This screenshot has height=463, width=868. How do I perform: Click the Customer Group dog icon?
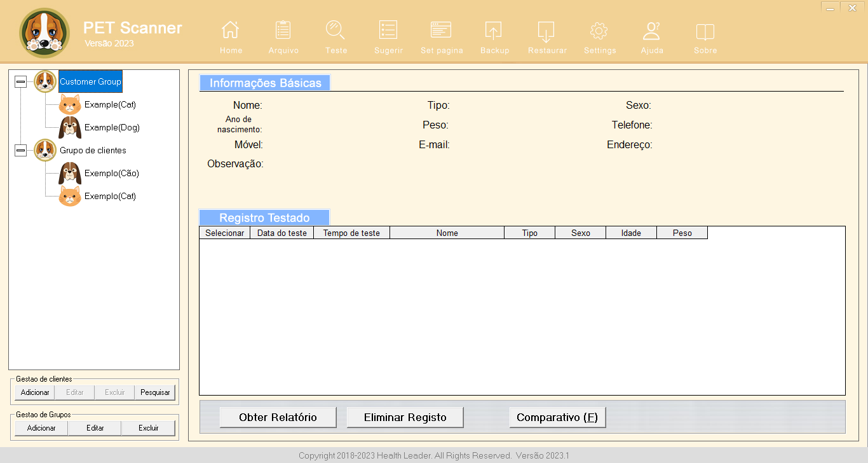[45, 81]
